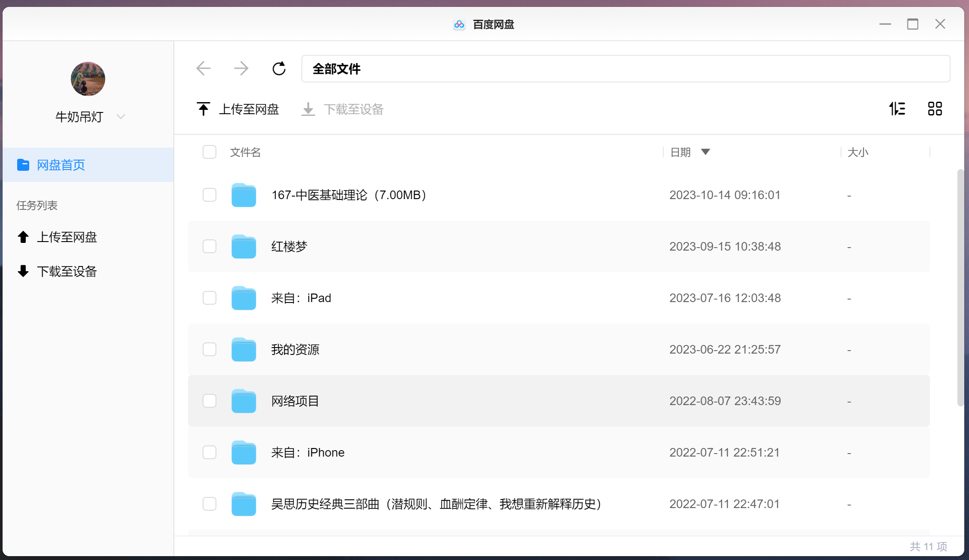Click the folder icon of 167-中医基础理论
Image resolution: width=969 pixels, height=560 pixels.
[x=244, y=195]
